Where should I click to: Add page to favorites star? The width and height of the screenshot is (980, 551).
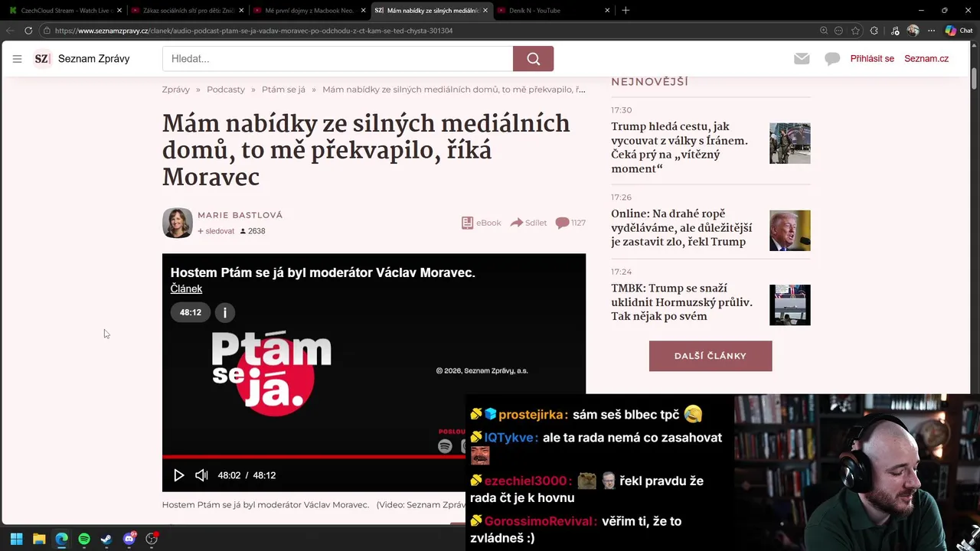coord(855,31)
